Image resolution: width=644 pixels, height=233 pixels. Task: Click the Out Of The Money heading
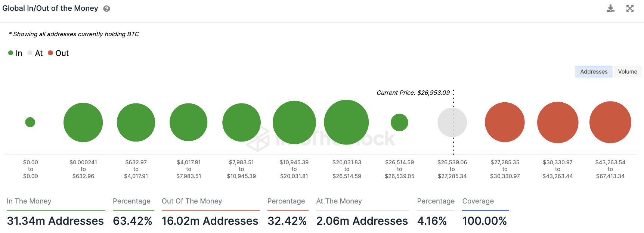click(192, 201)
